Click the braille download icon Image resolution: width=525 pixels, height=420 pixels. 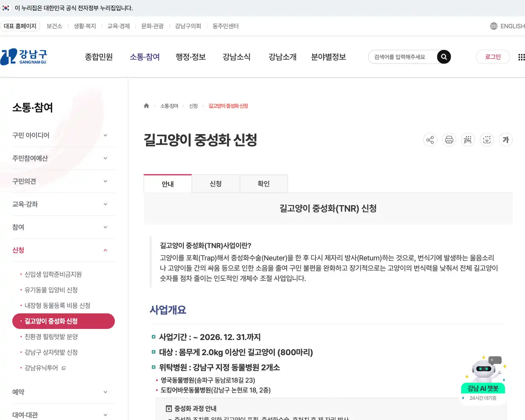click(487, 140)
